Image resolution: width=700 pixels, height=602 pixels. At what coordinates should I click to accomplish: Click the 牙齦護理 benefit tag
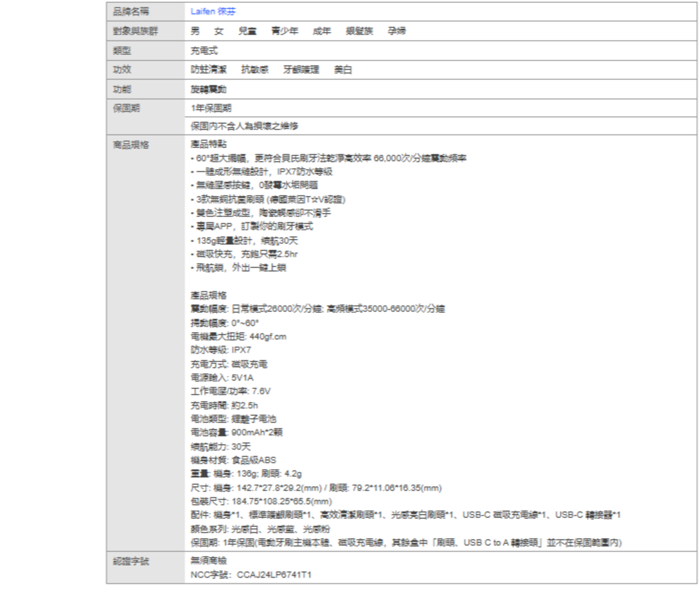tap(301, 70)
